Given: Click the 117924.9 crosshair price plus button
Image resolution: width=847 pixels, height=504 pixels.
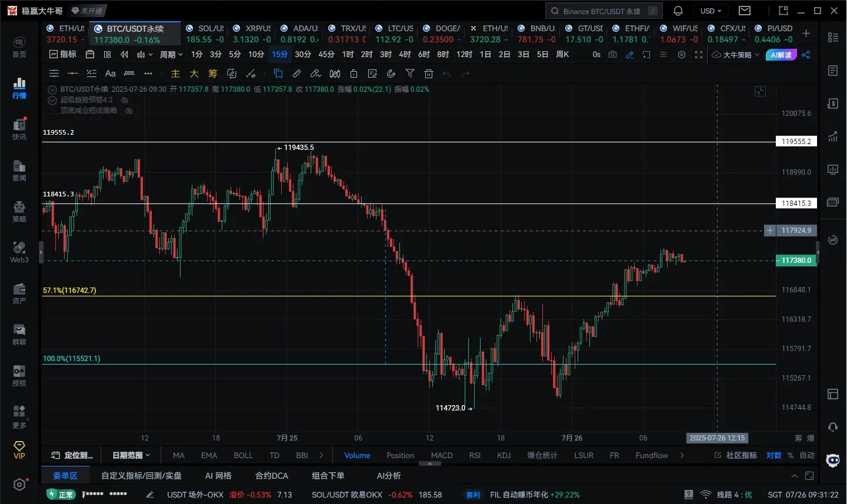Looking at the screenshot, I should pos(769,231).
